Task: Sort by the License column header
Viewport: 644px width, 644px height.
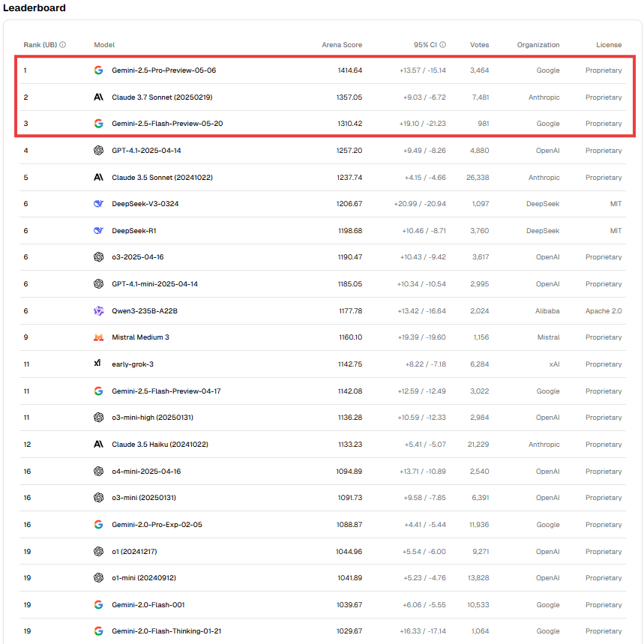Action: (x=609, y=45)
